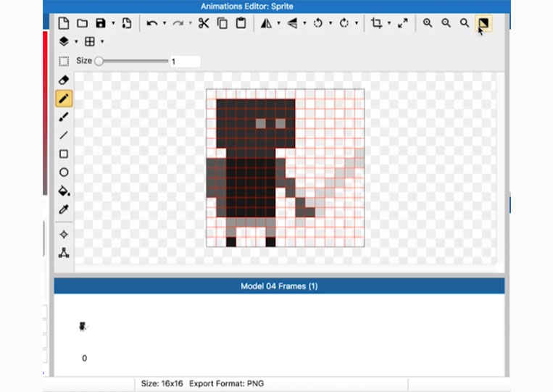Screen dimensions: 553x392
Task: Select the Ellipse shape tool
Action: [x=64, y=172]
